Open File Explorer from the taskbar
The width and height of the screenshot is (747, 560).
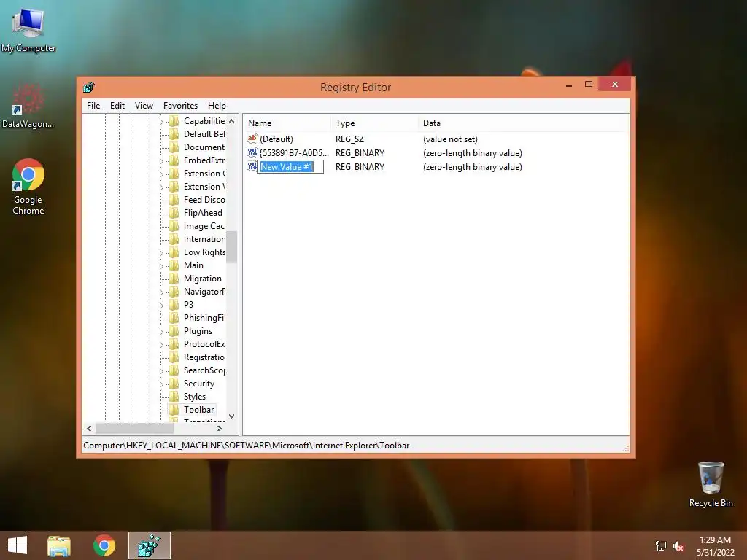pos(59,545)
